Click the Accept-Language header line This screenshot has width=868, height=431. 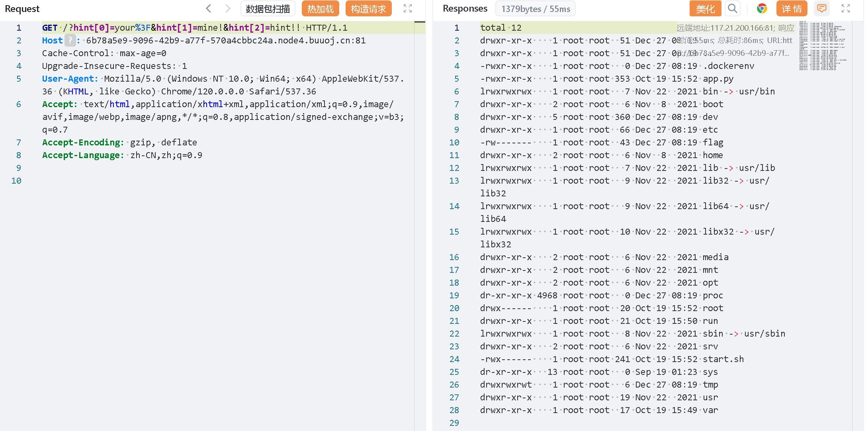[x=122, y=155]
